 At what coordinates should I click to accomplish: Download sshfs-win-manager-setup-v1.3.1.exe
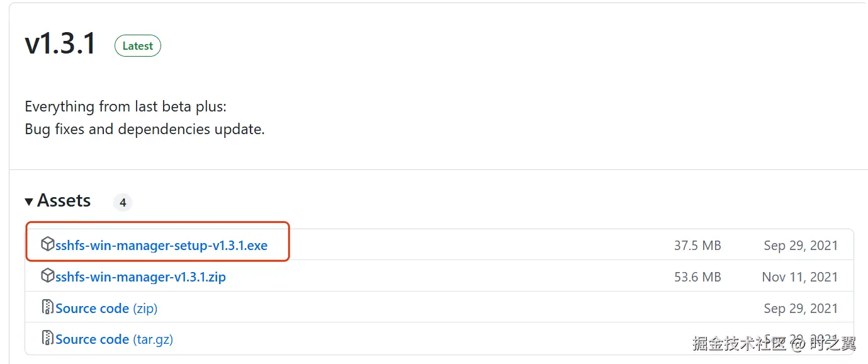click(161, 246)
